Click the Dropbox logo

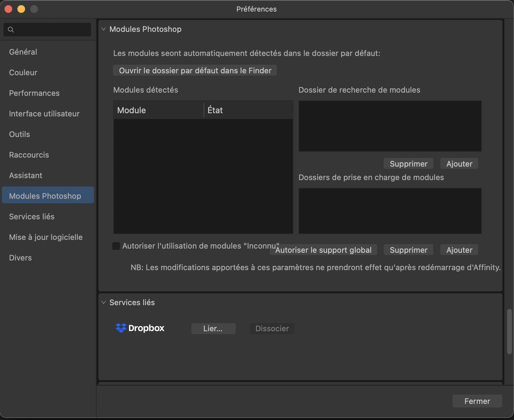coord(140,328)
